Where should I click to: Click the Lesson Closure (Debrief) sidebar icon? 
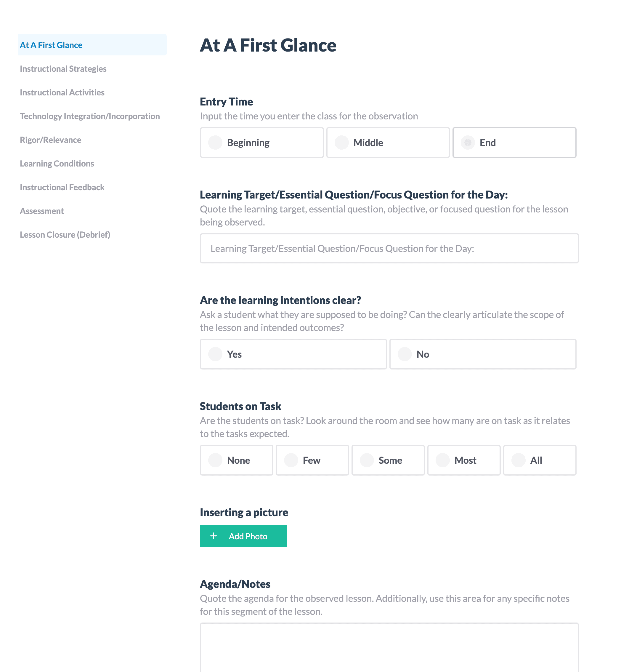pyautogui.click(x=64, y=234)
